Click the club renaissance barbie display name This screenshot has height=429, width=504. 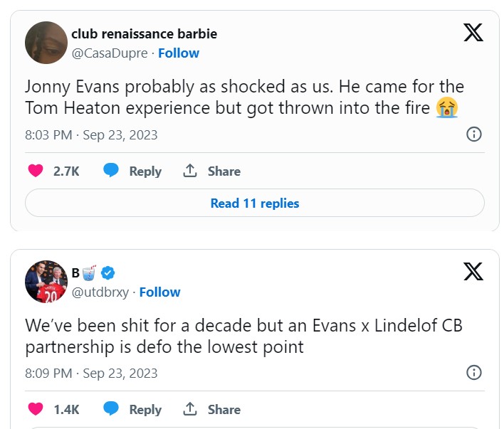click(x=144, y=33)
